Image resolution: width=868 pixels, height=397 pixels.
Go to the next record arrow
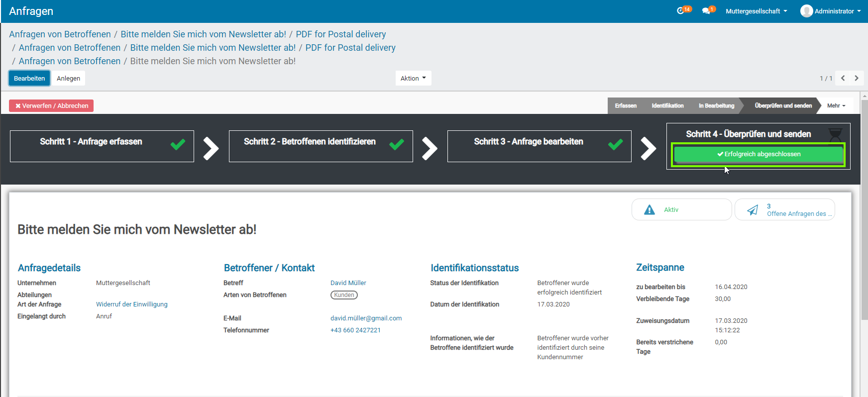point(857,78)
